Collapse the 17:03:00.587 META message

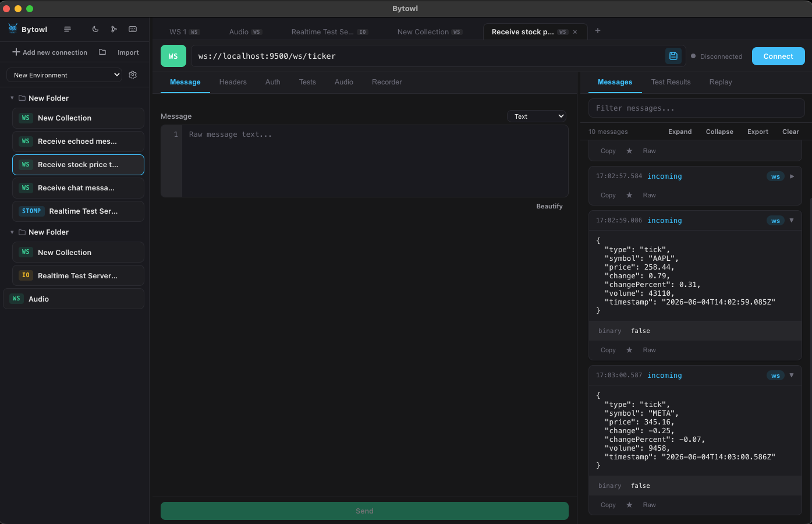coord(792,376)
